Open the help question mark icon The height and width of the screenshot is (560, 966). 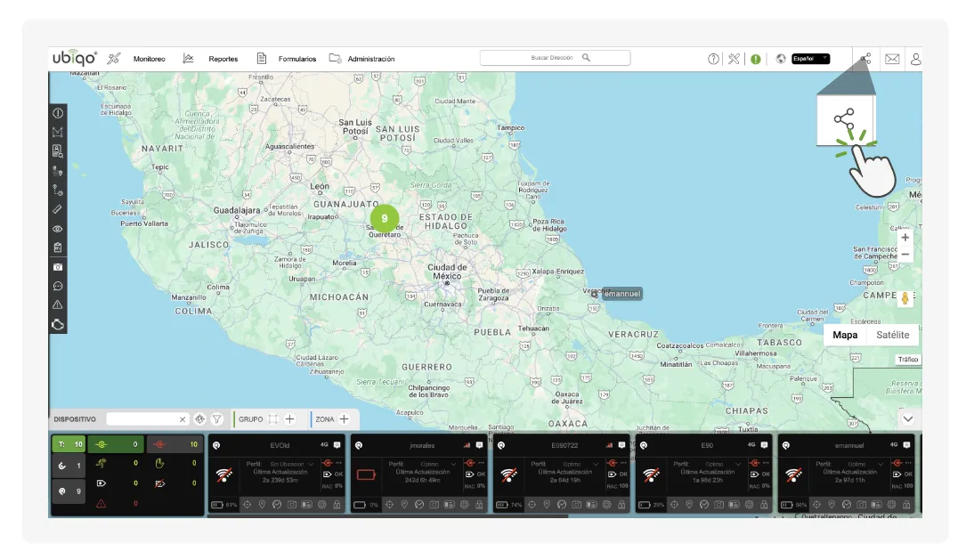[713, 59]
